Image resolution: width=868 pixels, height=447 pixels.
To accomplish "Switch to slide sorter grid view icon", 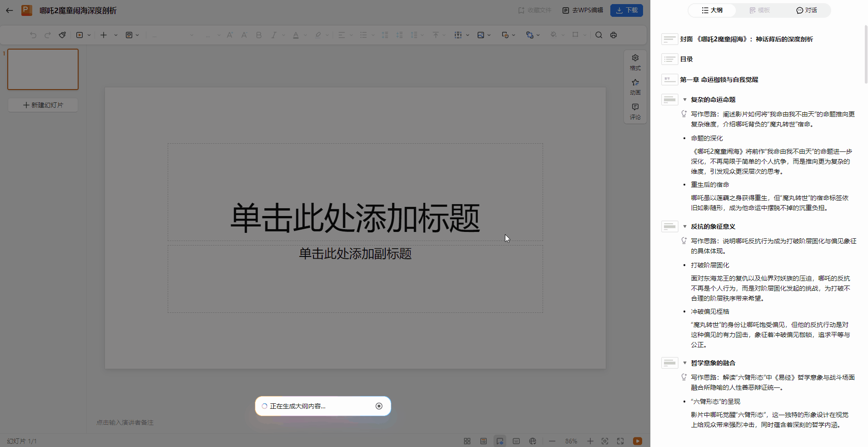I will pos(467,441).
